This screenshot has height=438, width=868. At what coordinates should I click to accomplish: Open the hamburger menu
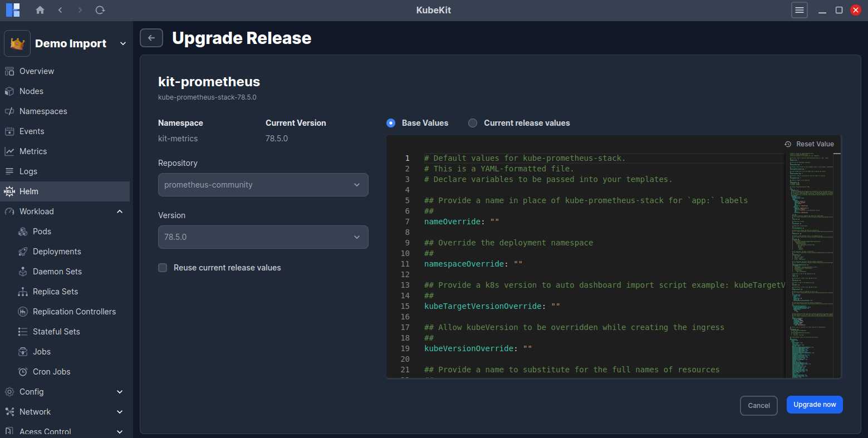(x=799, y=10)
